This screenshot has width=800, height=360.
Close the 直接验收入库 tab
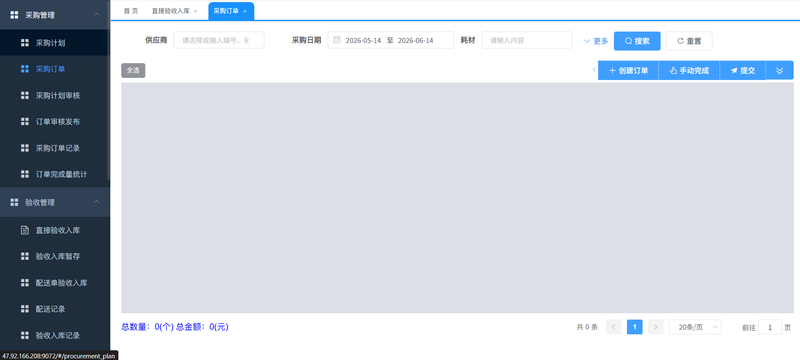(195, 11)
